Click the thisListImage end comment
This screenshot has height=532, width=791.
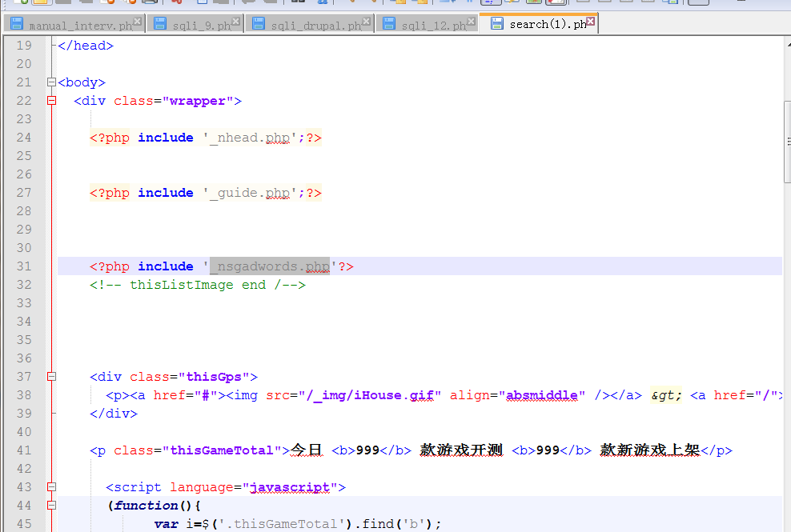click(198, 285)
